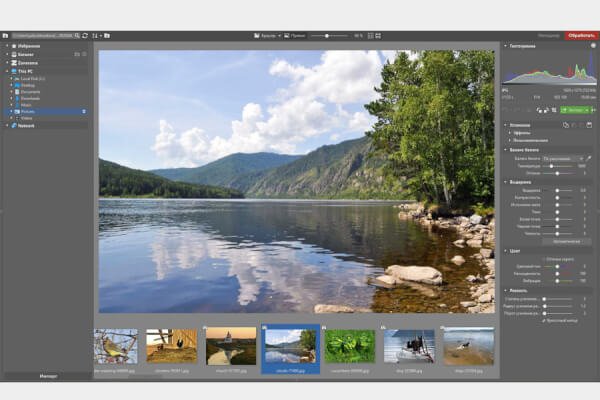The height and width of the screenshot is (400, 600).
Task: Click the fullscreen icon in top toolbar
Action: click(378, 36)
